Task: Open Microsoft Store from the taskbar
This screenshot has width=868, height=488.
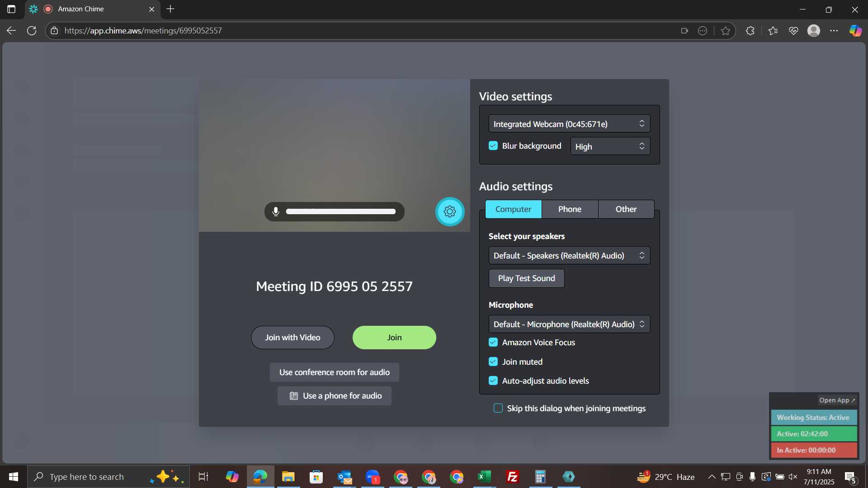Action: [x=316, y=477]
